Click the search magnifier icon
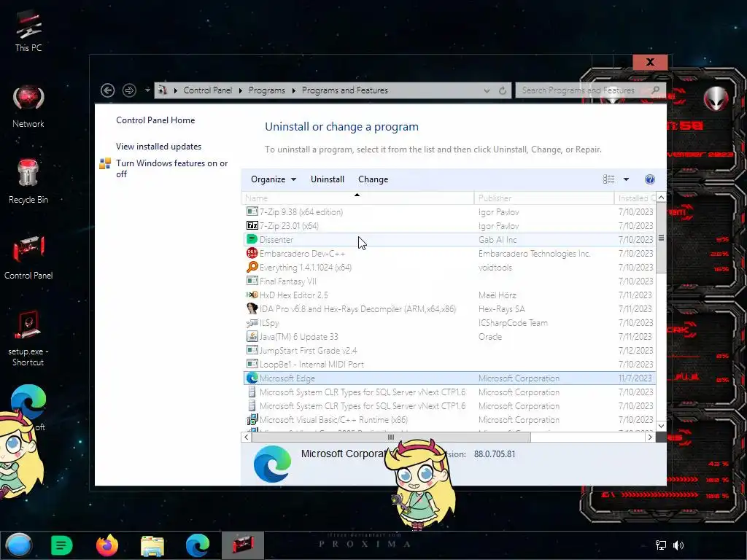 [x=656, y=90]
